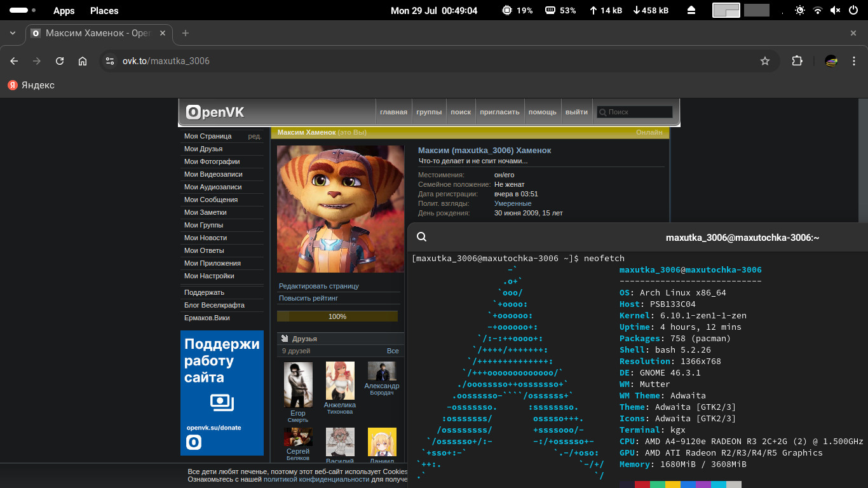Click the volume muted icon in top bar
The image size is (868, 488).
pos(835,10)
